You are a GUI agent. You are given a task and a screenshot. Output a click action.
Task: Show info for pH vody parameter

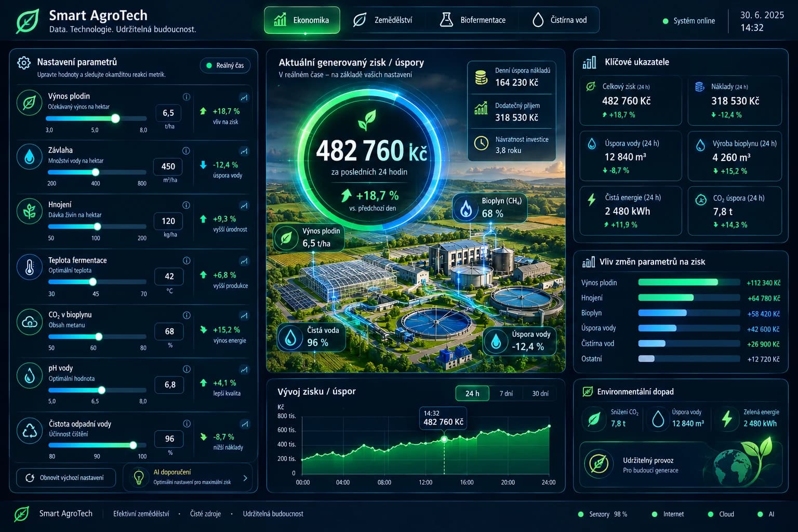click(187, 369)
